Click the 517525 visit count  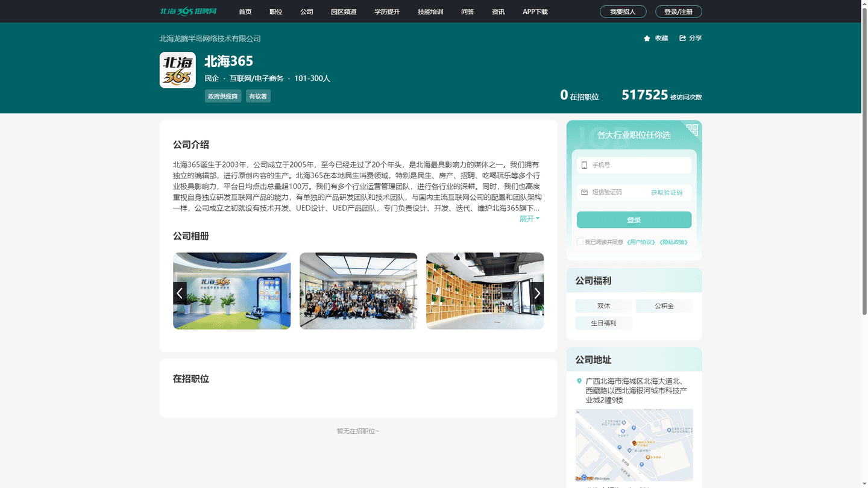tap(644, 95)
